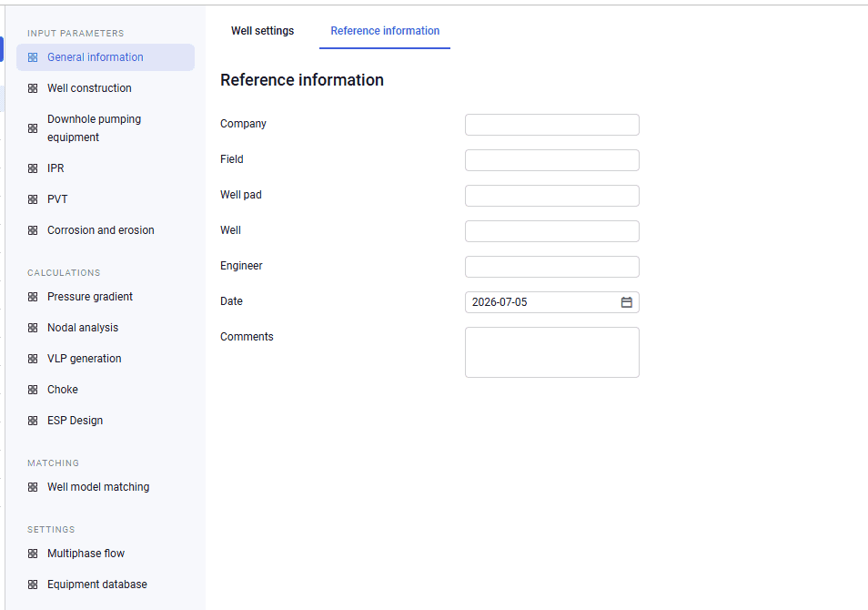The width and height of the screenshot is (868, 610).
Task: Open the Pressure gradient calculation
Action: point(106,297)
